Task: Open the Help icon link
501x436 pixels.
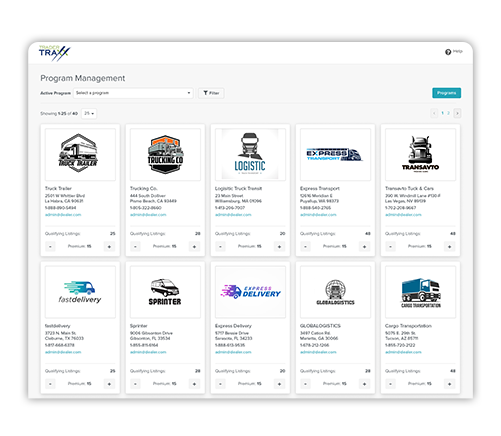Action: (x=454, y=52)
